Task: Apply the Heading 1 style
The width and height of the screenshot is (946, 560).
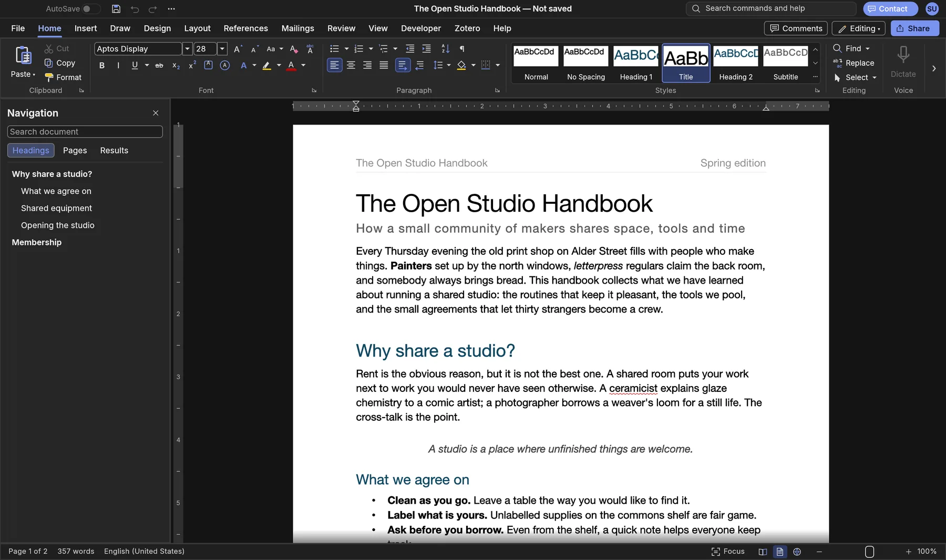Action: point(636,63)
